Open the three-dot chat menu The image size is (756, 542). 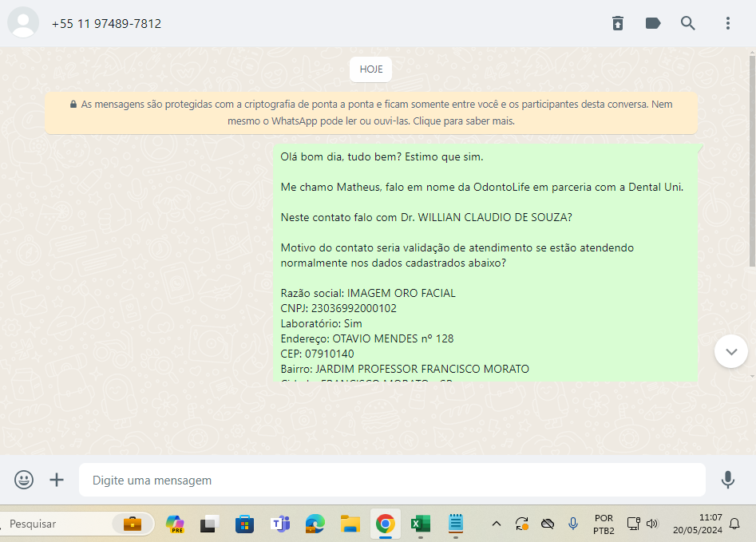pos(728,23)
